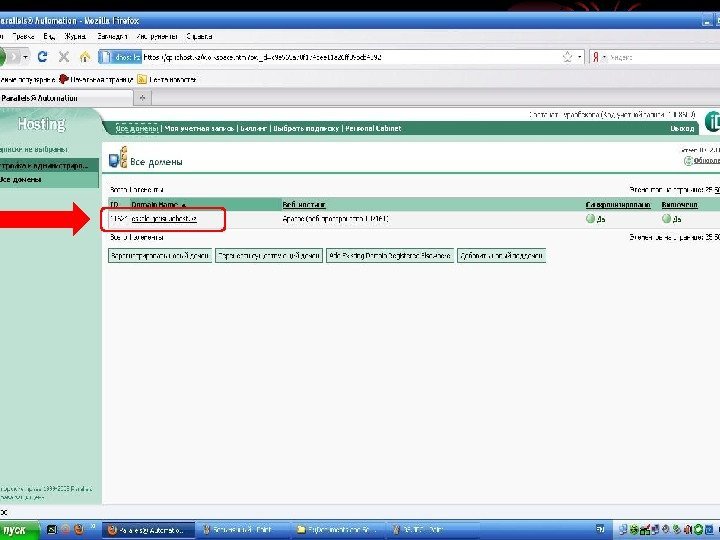
Task: Open the Правка menu
Action: (x=23, y=36)
